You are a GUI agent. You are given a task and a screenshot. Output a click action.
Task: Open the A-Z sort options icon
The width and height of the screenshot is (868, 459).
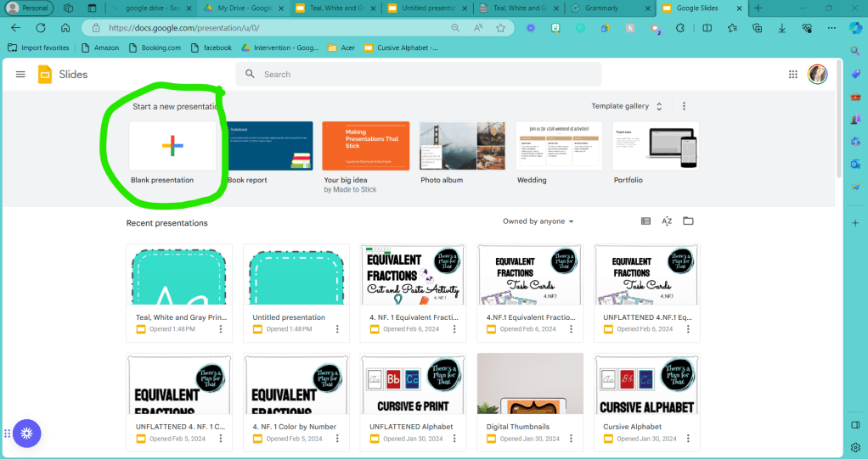tap(667, 221)
